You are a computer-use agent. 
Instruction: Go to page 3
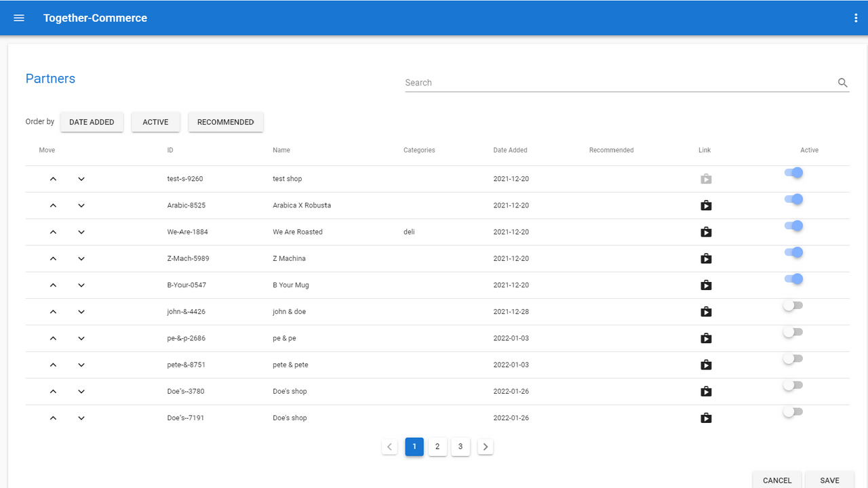coord(460,447)
